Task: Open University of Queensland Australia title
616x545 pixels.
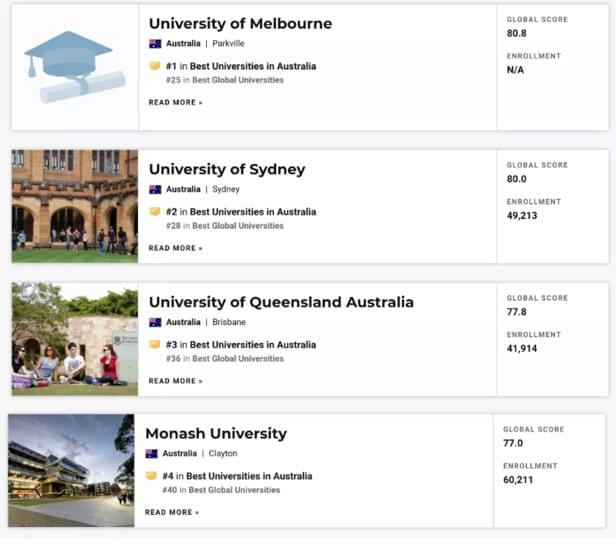Action: click(281, 302)
